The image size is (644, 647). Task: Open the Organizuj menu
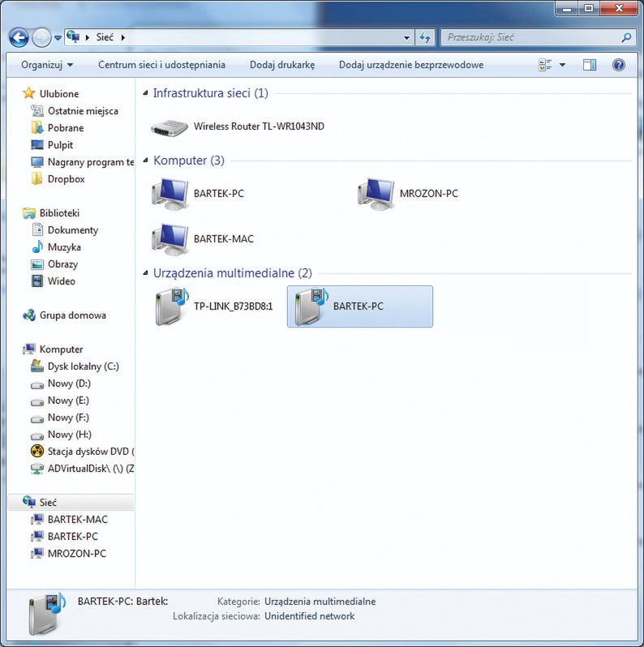pos(47,65)
